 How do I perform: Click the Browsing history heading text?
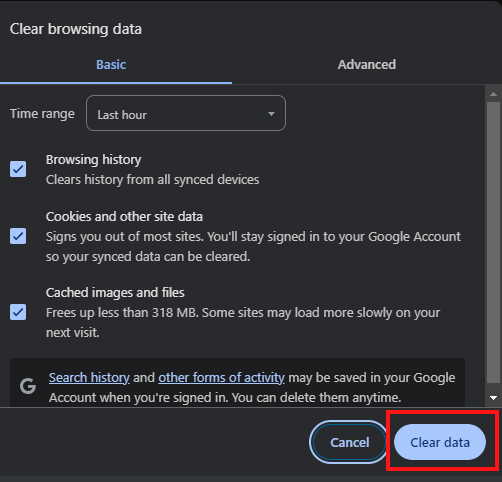(94, 160)
